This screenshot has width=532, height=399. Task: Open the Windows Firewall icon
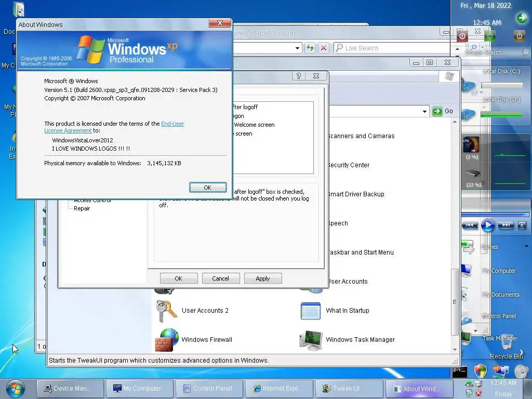coord(166,340)
